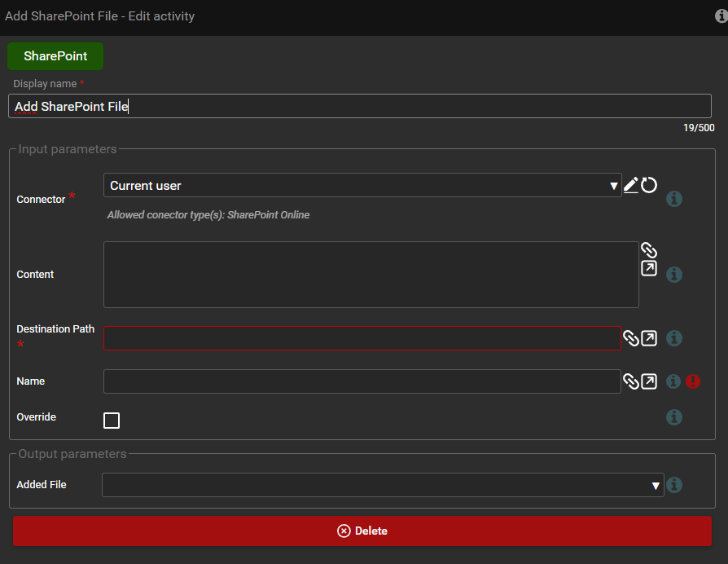Click the red Delete button
The width and height of the screenshot is (728, 564).
point(362,531)
